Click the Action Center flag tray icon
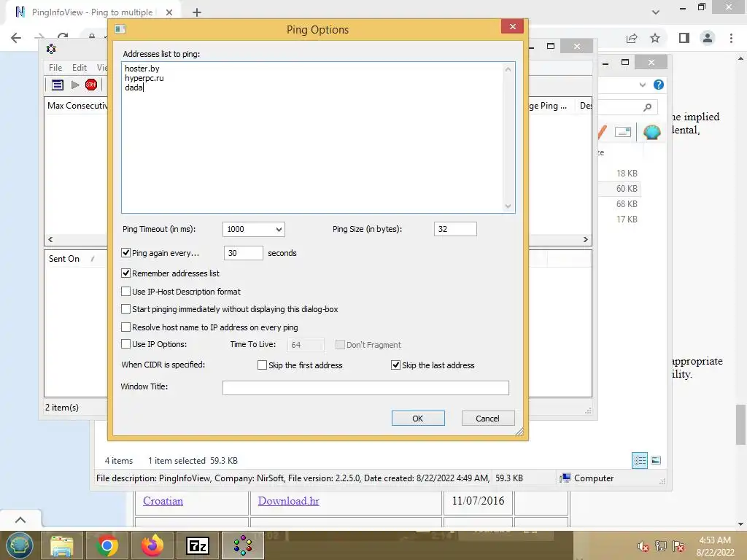This screenshot has width=747, height=560. tap(678, 545)
